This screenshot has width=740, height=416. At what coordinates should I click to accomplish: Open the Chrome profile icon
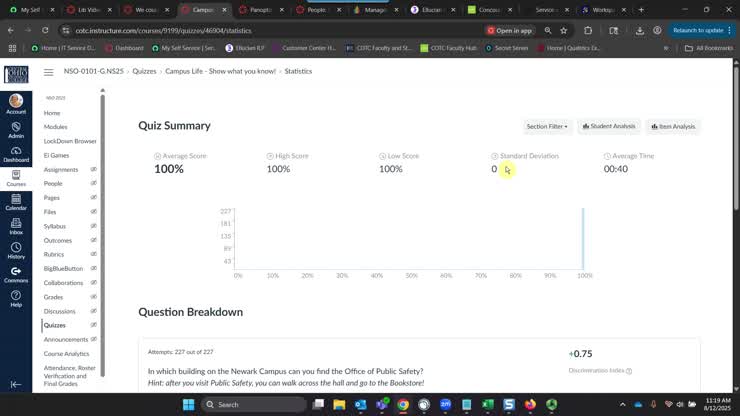[x=657, y=30]
